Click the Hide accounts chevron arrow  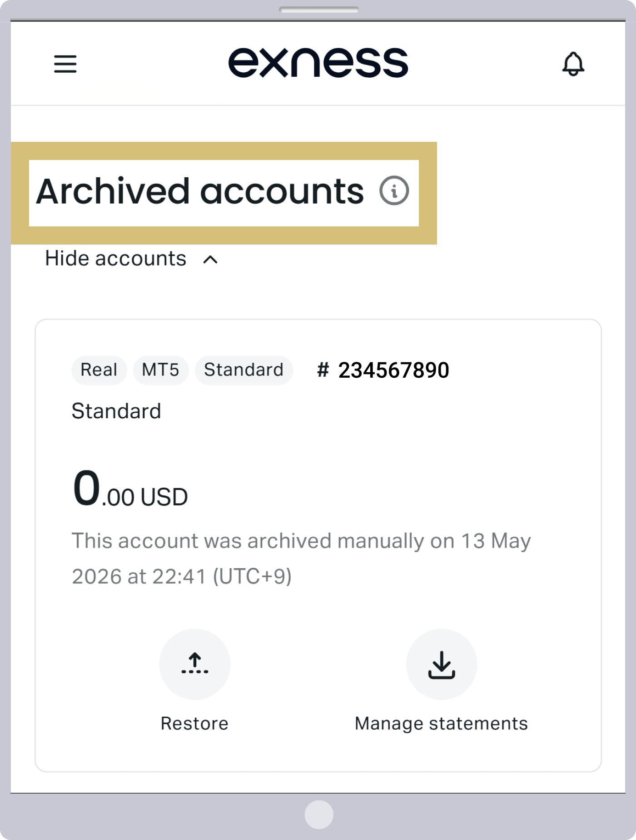210,260
